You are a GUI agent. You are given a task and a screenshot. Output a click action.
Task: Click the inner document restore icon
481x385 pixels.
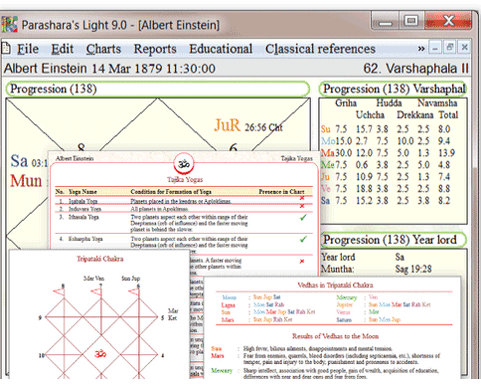pos(450,48)
